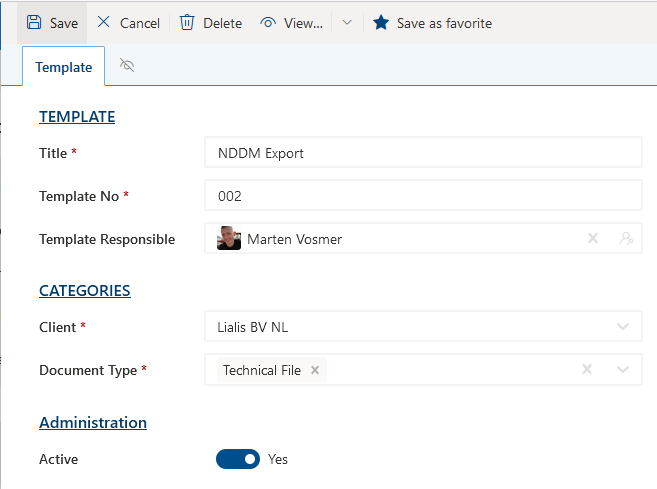Click the Cancel X icon in toolbar

(x=104, y=22)
